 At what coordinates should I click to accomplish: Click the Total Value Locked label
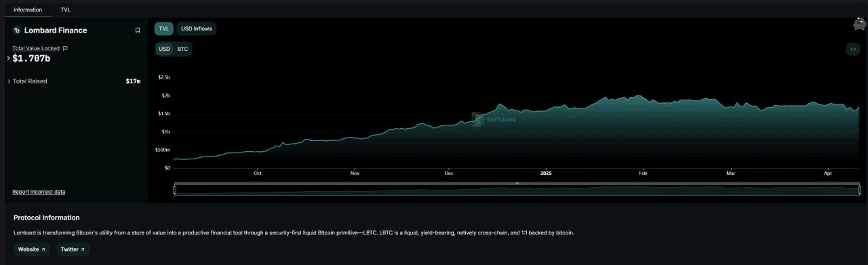pyautogui.click(x=36, y=48)
